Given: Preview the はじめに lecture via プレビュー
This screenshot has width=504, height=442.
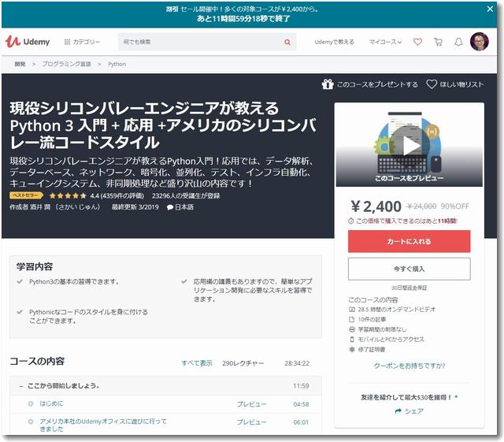Looking at the screenshot, I should click(251, 404).
